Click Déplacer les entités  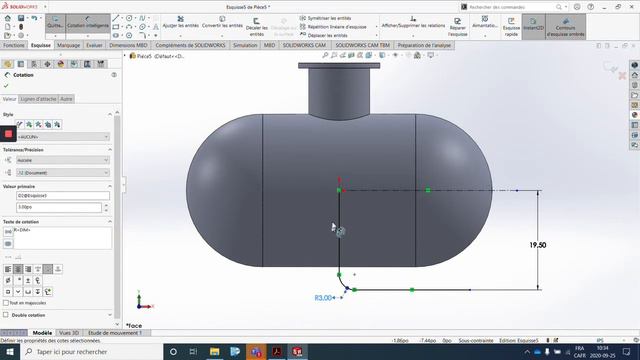click(x=323, y=36)
